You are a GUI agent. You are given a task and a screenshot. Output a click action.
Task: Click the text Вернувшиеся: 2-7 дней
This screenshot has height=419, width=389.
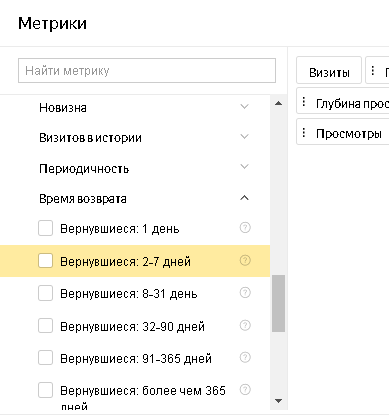[x=125, y=262]
